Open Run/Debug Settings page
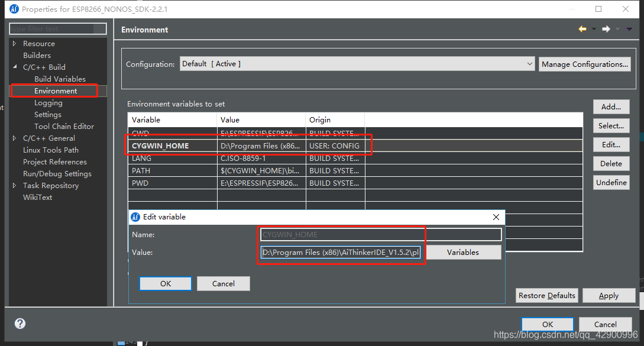644x346 pixels. [57, 174]
